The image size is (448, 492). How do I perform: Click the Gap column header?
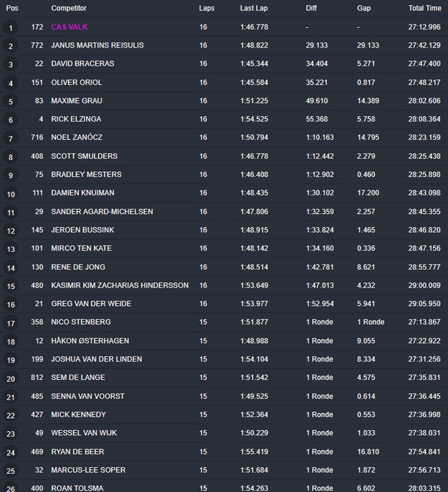[x=363, y=8]
